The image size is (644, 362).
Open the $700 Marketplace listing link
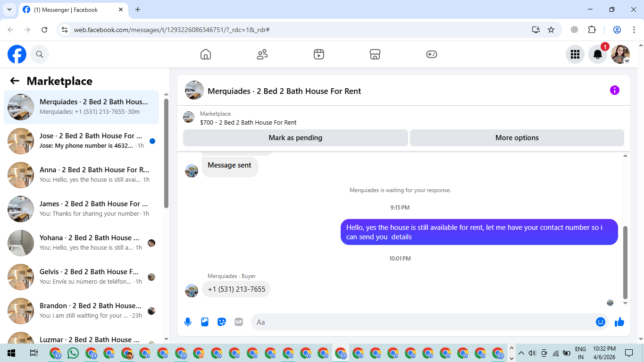[248, 122]
